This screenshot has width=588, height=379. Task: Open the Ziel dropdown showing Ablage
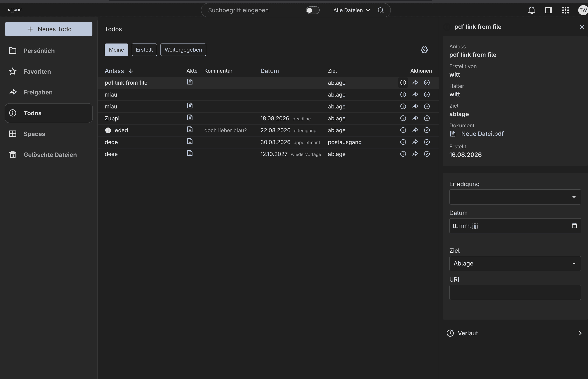click(515, 264)
